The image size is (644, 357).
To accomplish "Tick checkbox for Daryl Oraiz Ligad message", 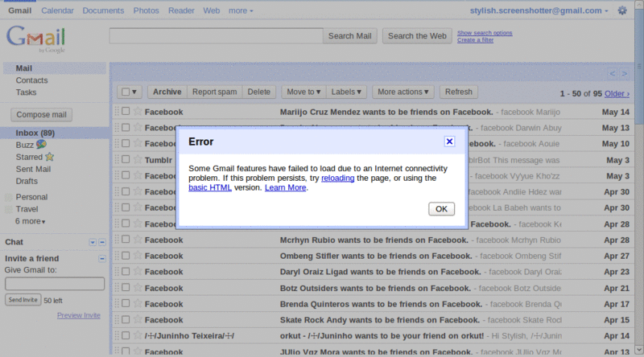I will click(126, 271).
